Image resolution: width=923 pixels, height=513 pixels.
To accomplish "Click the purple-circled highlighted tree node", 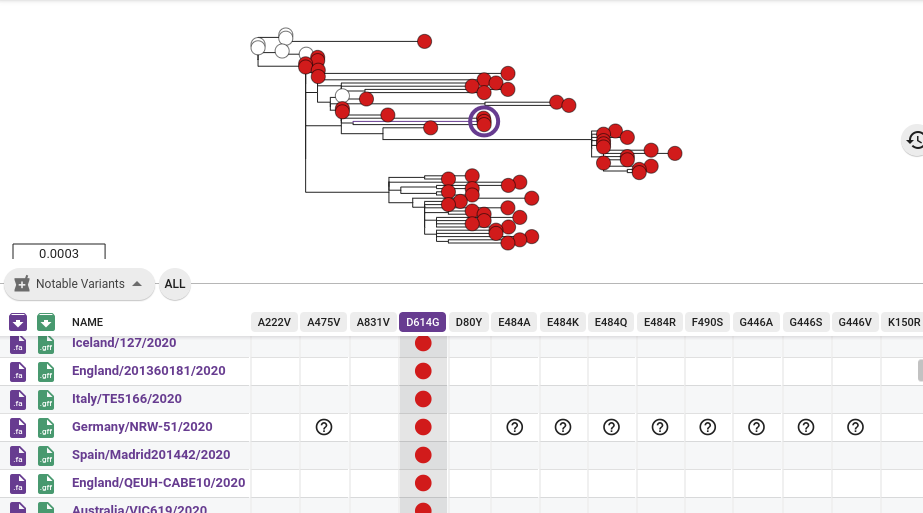I will pyautogui.click(x=484, y=122).
